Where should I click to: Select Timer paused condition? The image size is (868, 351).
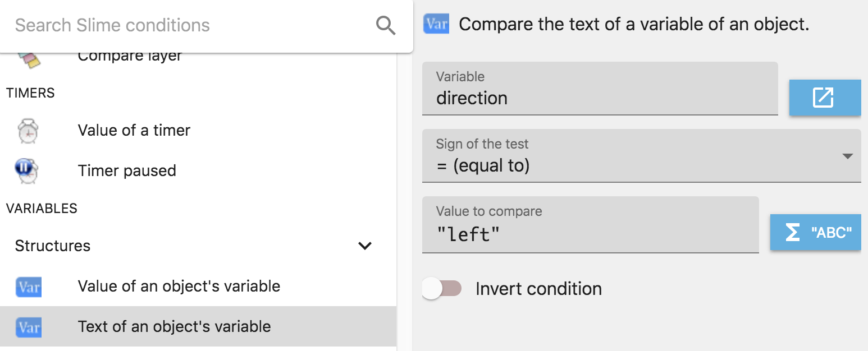[127, 171]
